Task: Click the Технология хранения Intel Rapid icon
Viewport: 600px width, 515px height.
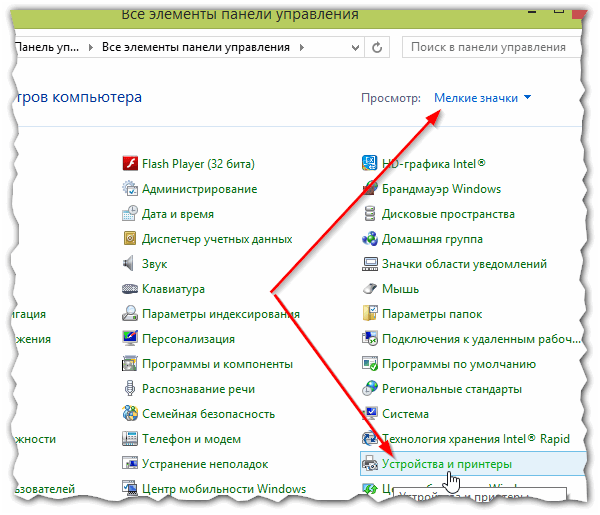Action: pyautogui.click(x=370, y=438)
